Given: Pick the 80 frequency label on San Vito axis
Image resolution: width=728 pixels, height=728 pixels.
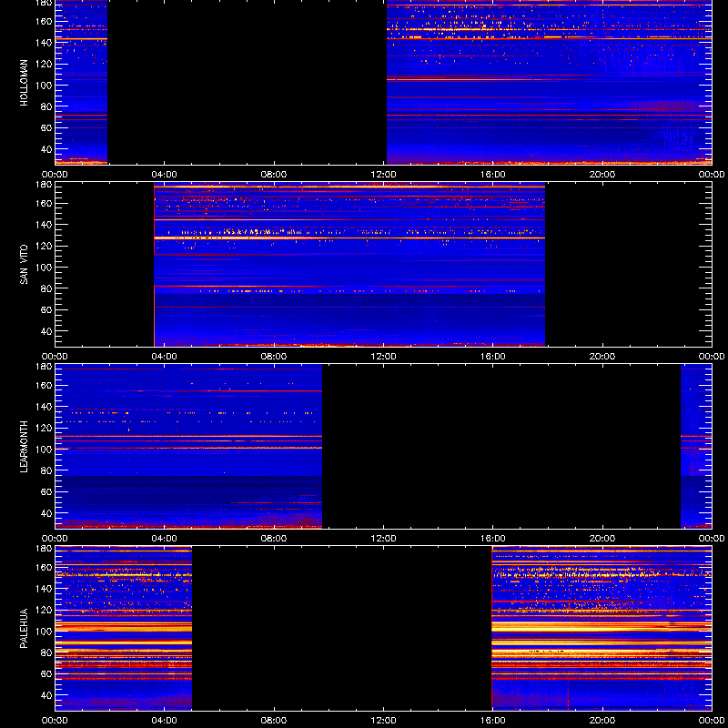Looking at the screenshot, I should click(x=47, y=288).
